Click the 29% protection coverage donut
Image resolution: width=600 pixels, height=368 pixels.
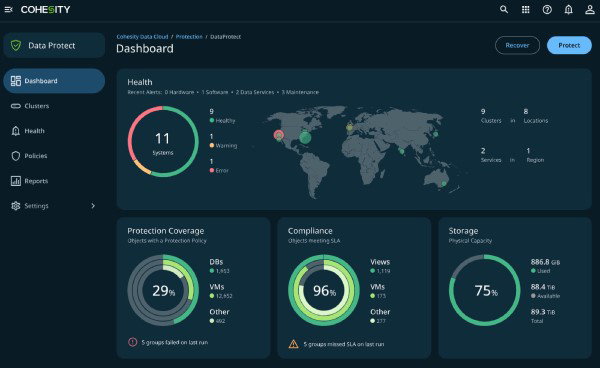tap(163, 290)
